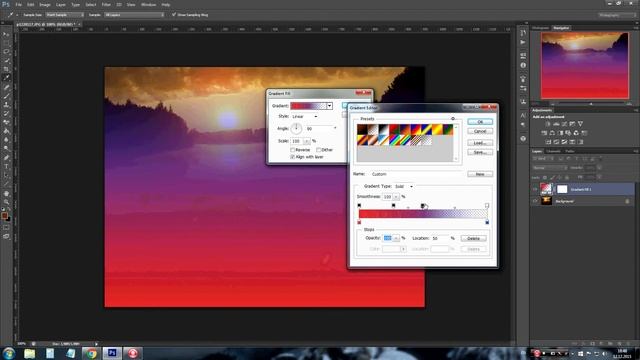
Task: Add a Levels adjustment
Action: 556,124
